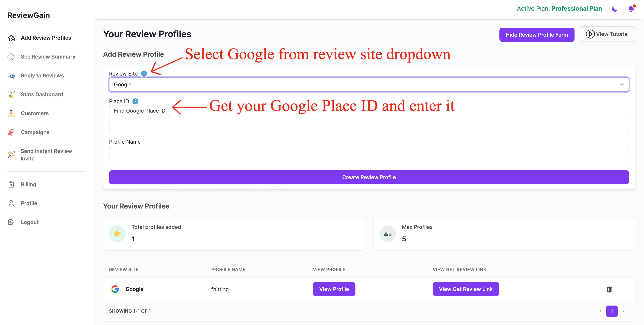
Task: Click the Logout arrow icon
Action: pyautogui.click(x=11, y=222)
